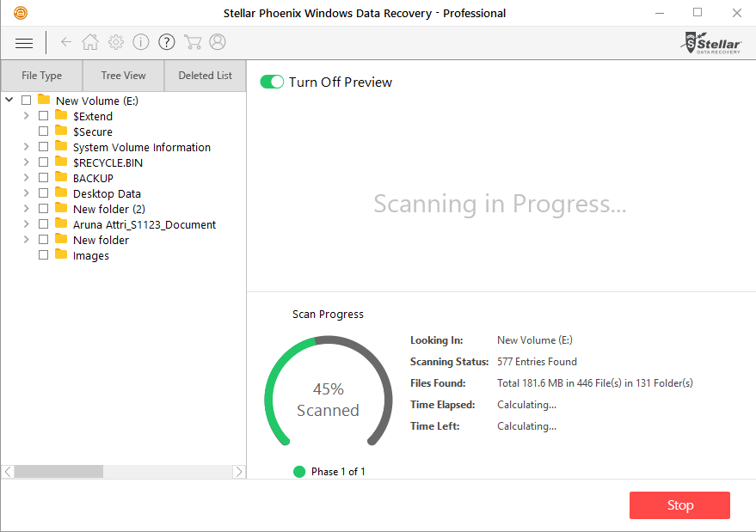Click the Images folder icon
Image resolution: width=756 pixels, height=532 pixels.
pyautogui.click(x=61, y=254)
